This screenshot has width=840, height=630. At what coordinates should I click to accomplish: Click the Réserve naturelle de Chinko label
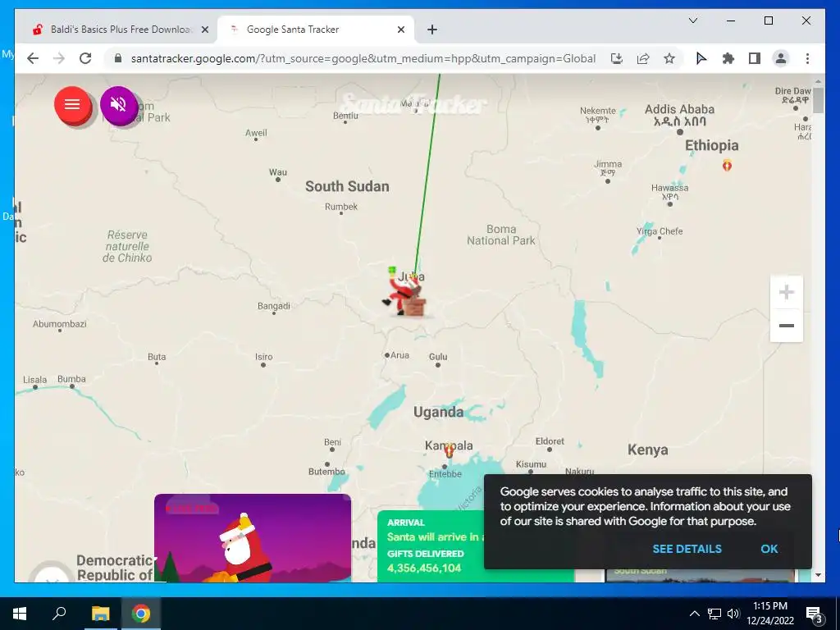(127, 246)
